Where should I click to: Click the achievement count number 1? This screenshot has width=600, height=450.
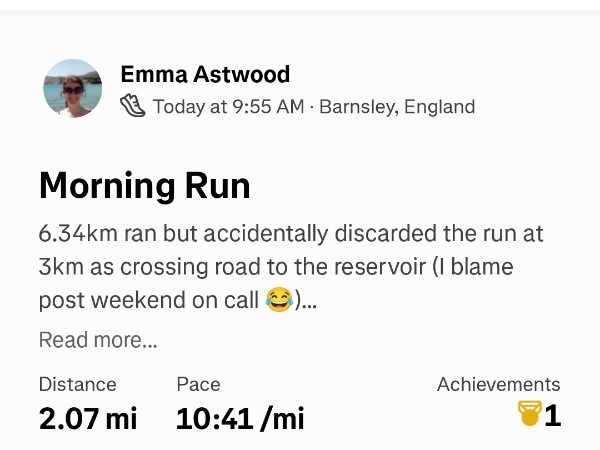[552, 414]
